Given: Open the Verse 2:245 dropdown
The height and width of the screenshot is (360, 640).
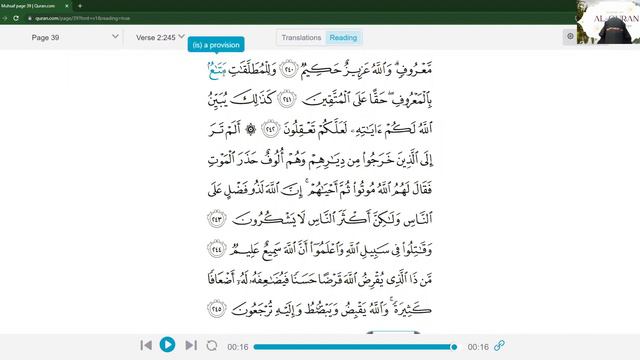Looking at the screenshot, I should pyautogui.click(x=160, y=38).
